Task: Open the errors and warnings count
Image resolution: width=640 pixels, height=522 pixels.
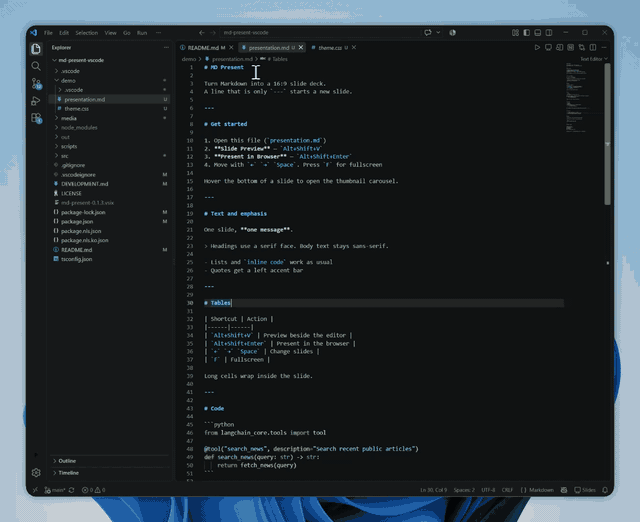Action: [93, 490]
